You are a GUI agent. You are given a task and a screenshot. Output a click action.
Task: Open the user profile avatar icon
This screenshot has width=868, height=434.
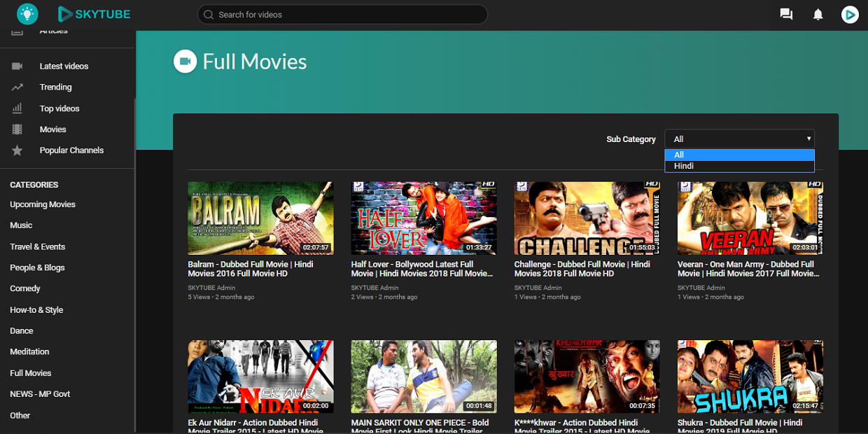click(x=850, y=14)
